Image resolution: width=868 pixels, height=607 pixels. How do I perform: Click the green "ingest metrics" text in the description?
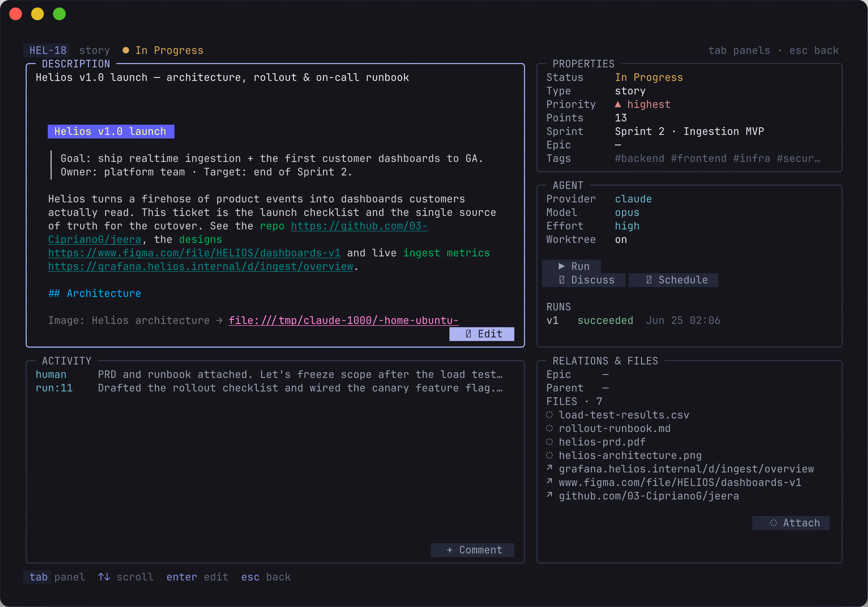(x=446, y=253)
